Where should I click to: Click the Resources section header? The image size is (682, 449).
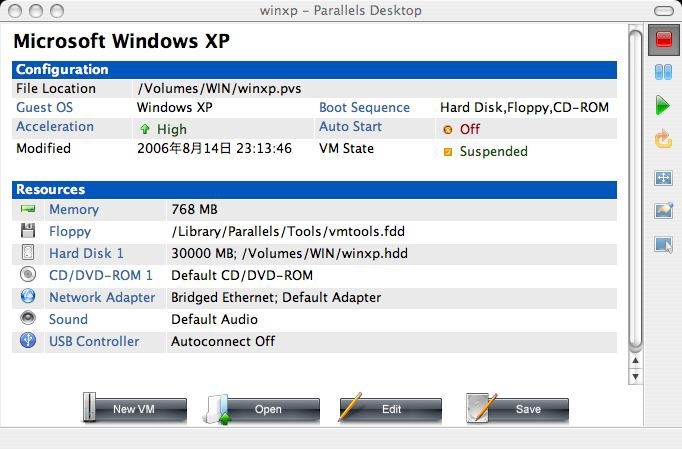click(314, 190)
